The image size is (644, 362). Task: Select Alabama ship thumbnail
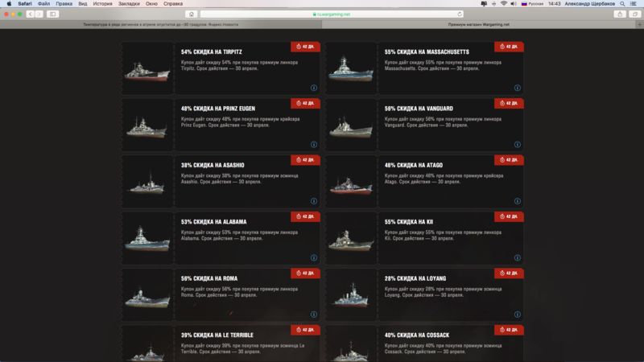pos(147,238)
